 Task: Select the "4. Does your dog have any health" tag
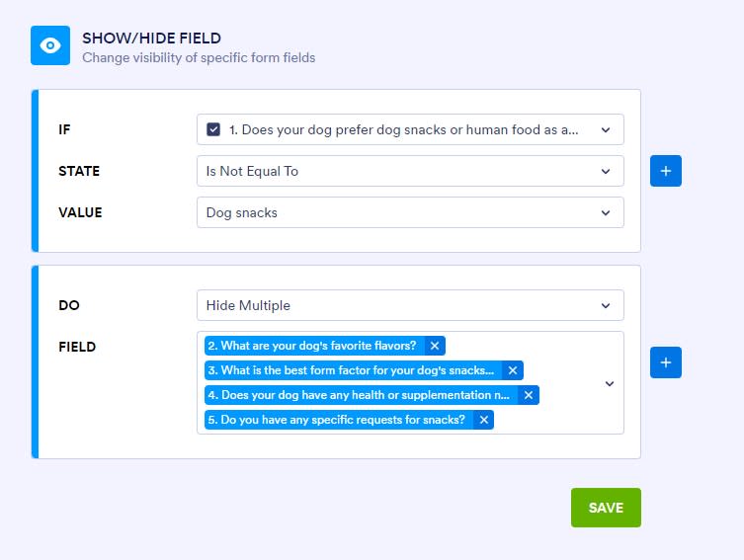pos(362,395)
